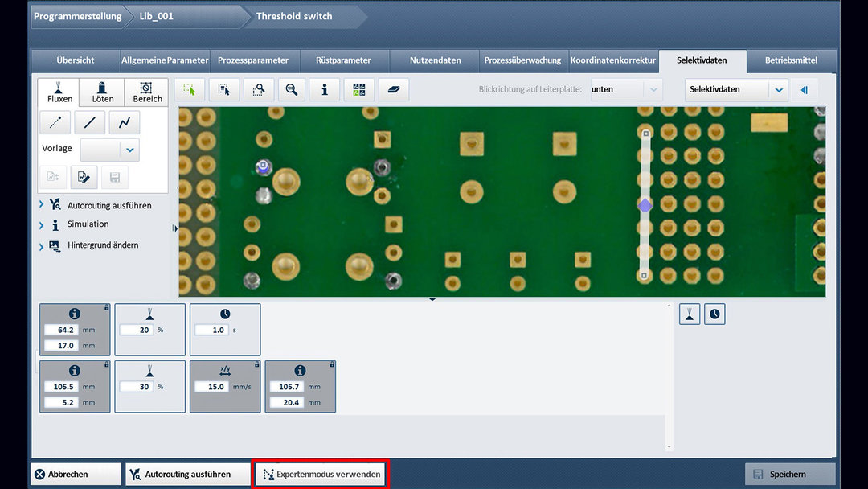Click the save template disk icon
The width and height of the screenshot is (868, 489).
115,177
